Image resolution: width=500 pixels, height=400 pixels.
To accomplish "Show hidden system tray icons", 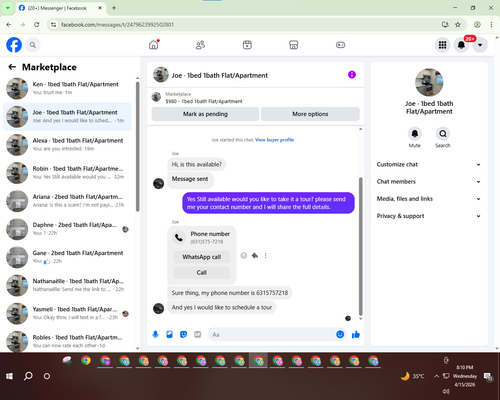I will coord(436,376).
